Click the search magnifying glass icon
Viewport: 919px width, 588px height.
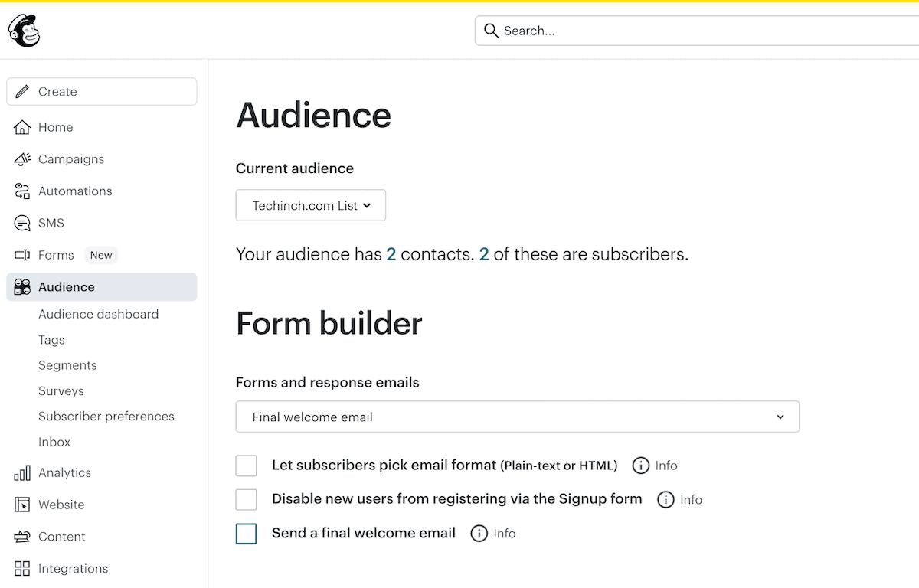coord(491,31)
